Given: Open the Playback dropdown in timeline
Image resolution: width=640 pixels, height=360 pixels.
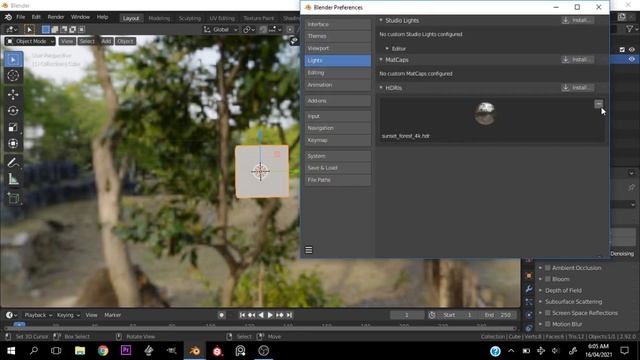Looking at the screenshot, I should (38, 315).
